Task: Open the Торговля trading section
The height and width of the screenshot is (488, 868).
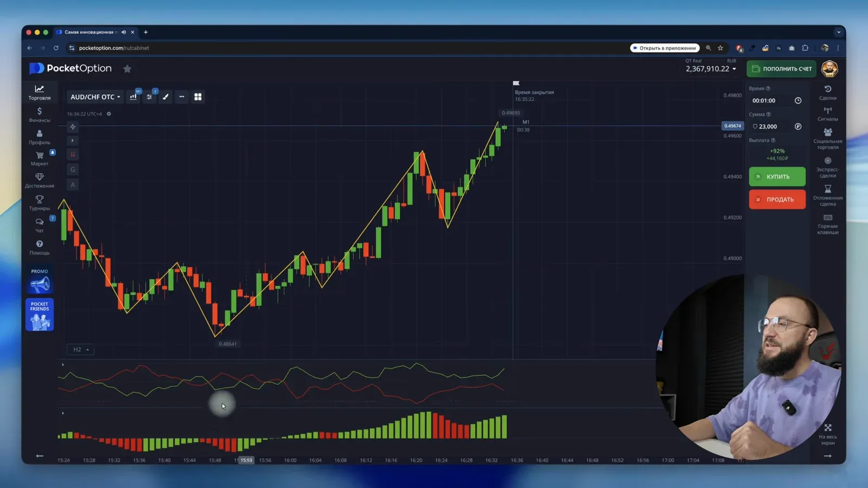Action: click(39, 92)
